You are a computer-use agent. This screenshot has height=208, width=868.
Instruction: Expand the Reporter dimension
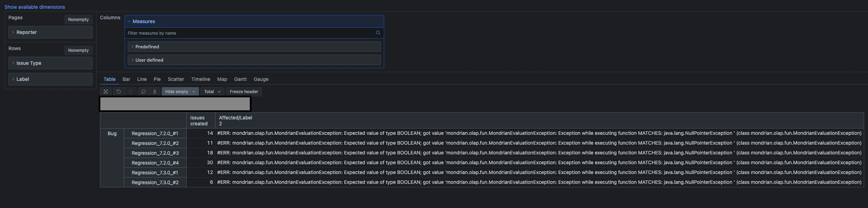[x=51, y=32]
